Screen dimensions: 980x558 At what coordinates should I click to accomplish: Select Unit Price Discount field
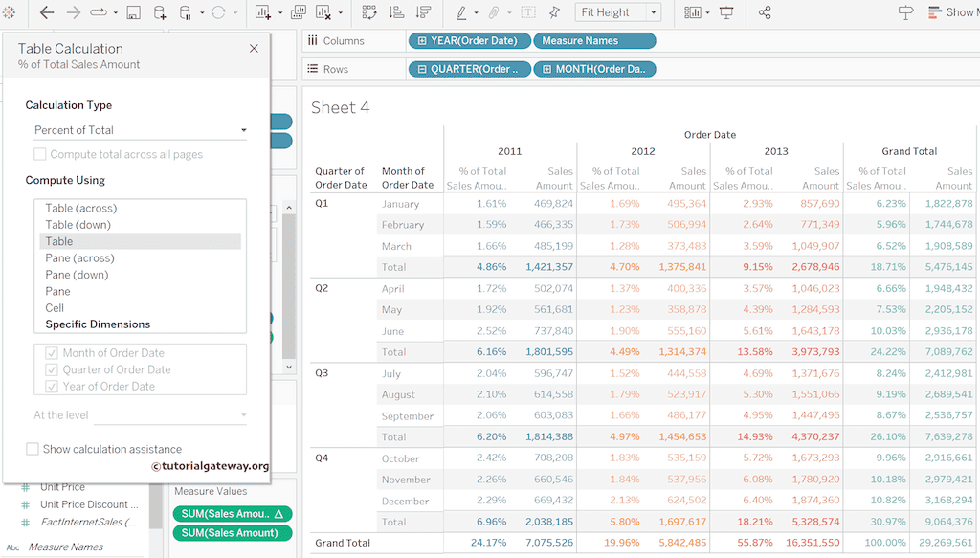(x=89, y=504)
